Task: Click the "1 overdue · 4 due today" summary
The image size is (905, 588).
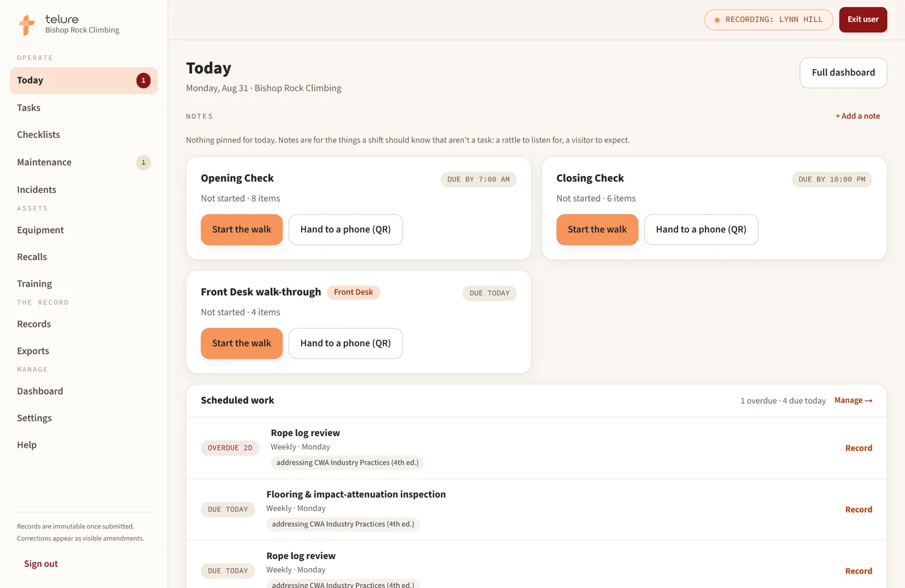Action: point(783,401)
